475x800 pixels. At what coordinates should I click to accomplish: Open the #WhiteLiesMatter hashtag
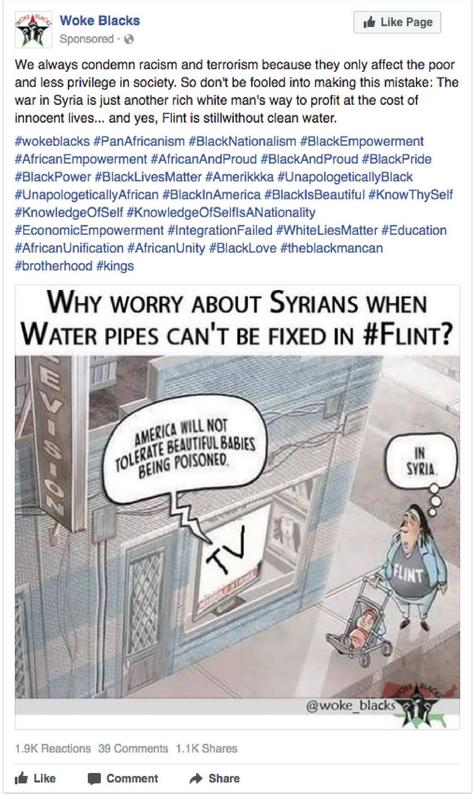327,231
